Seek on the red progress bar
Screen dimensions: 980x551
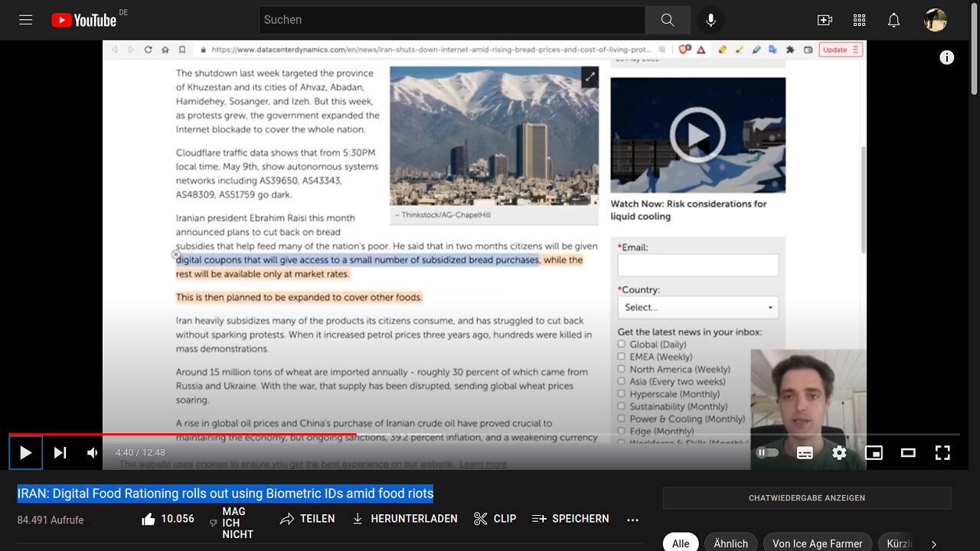point(485,435)
